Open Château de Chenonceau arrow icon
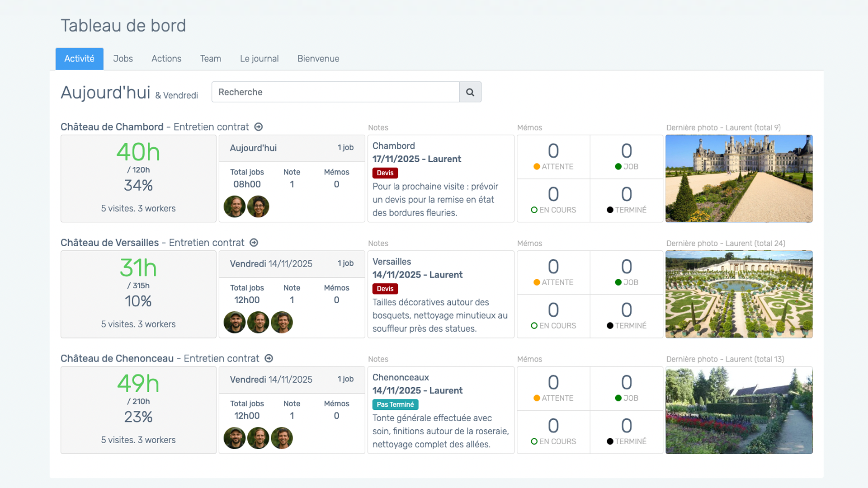 pyautogui.click(x=269, y=358)
